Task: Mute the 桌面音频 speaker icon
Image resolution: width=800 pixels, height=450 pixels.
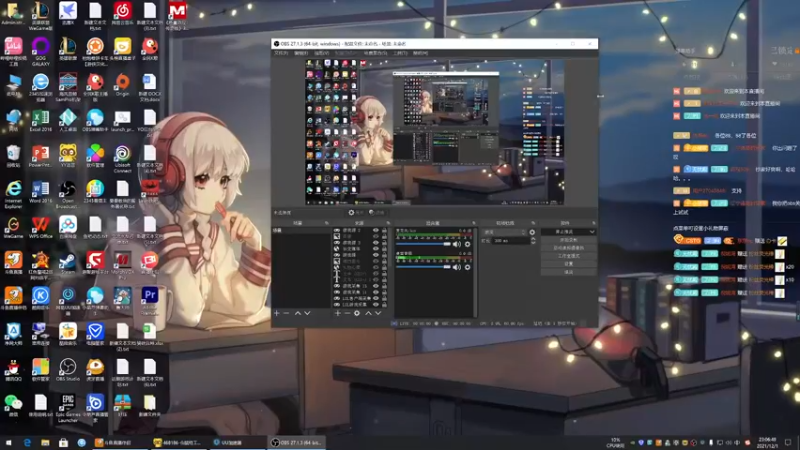Action: point(457,267)
